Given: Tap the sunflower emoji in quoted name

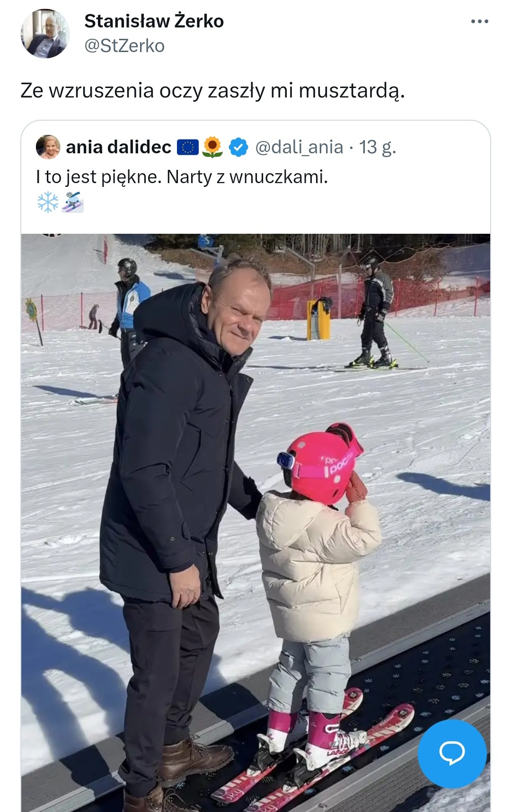Looking at the screenshot, I should (212, 147).
